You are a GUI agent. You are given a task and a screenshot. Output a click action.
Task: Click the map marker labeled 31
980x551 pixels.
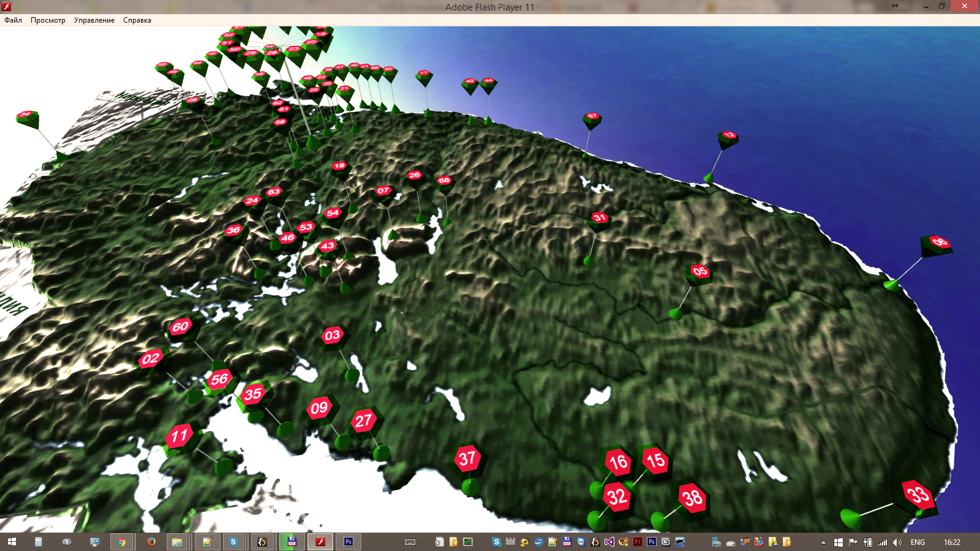click(x=599, y=217)
